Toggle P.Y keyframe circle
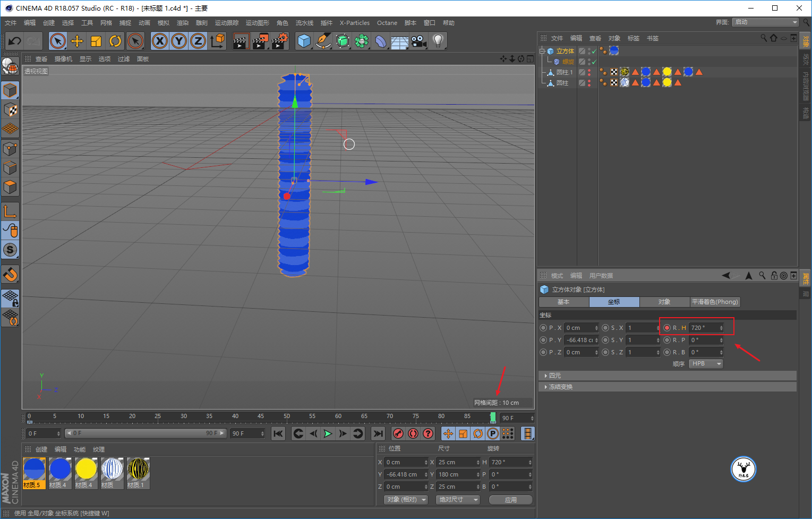Viewport: 812px width, 519px height. click(x=543, y=340)
